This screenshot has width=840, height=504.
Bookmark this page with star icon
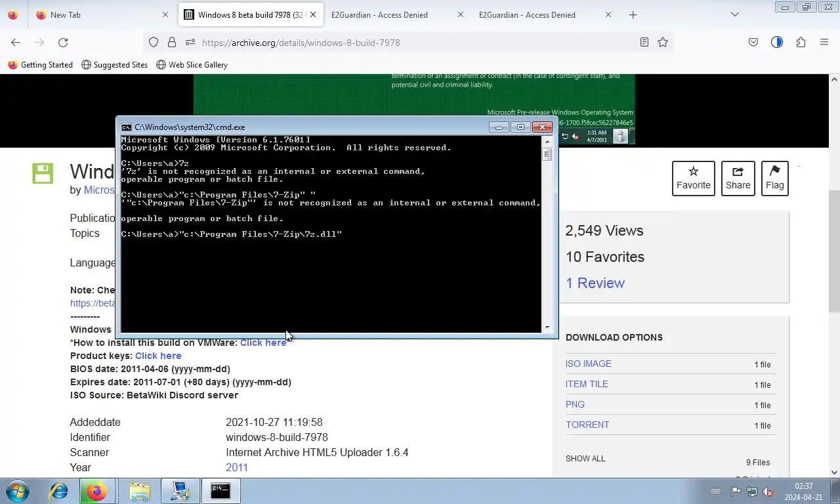click(663, 42)
